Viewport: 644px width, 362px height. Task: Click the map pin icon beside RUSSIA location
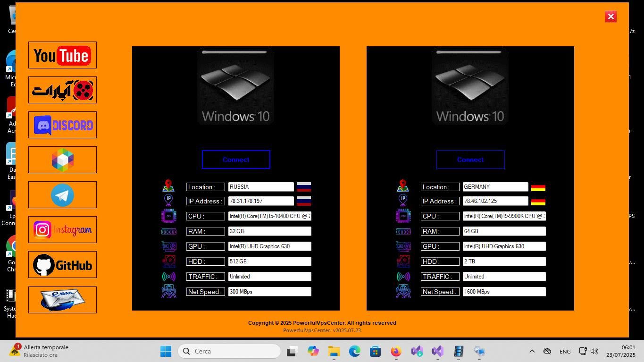tap(168, 186)
